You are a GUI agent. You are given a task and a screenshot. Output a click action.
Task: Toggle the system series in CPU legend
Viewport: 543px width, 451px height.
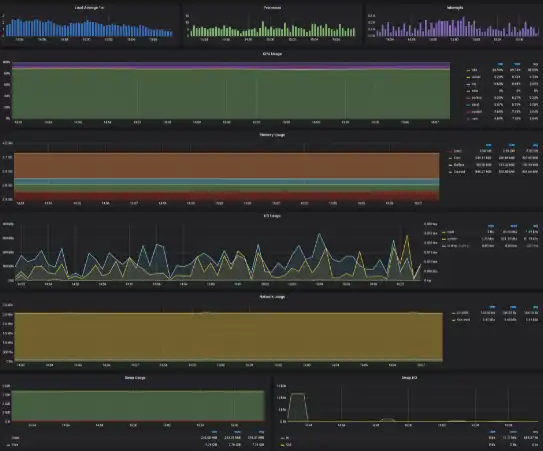[x=477, y=112]
